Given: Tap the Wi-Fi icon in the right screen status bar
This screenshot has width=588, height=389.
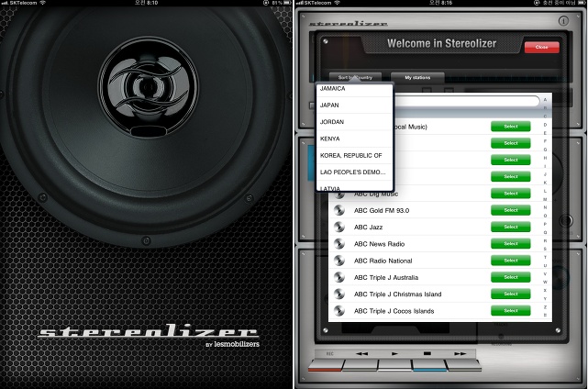Looking at the screenshot, I should [x=338, y=3].
